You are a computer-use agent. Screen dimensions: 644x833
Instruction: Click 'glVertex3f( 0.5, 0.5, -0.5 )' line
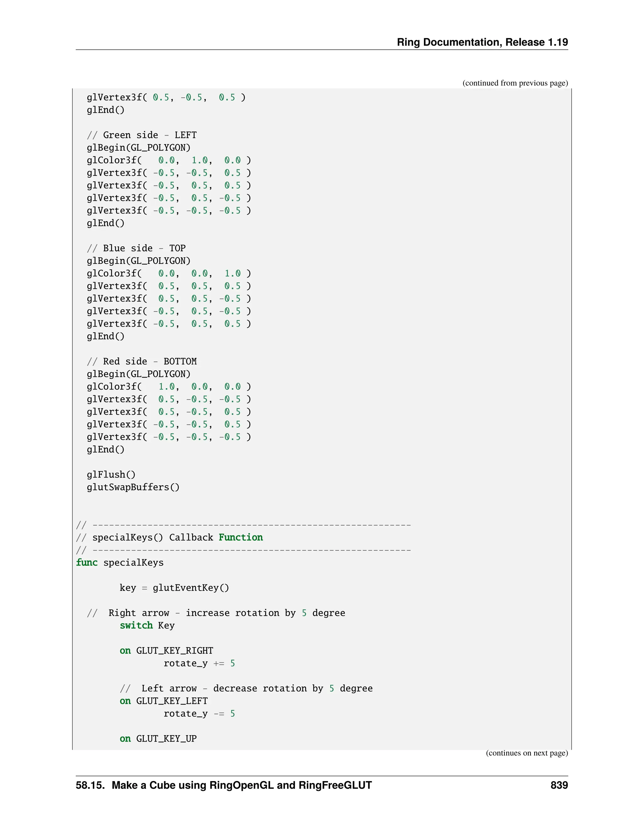tap(169, 299)
